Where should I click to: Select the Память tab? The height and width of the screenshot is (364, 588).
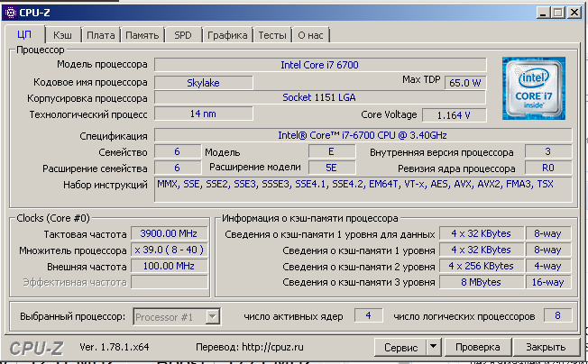point(142,35)
